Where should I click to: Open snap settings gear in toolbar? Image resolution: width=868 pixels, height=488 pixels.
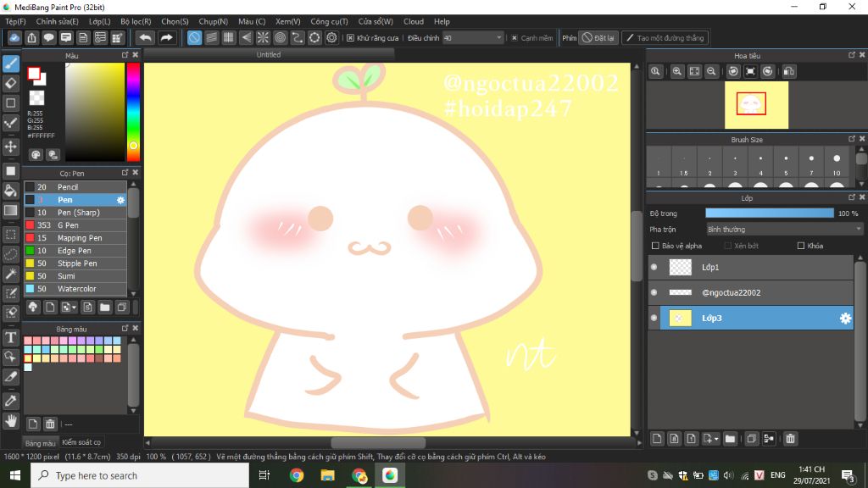pyautogui.click(x=331, y=37)
